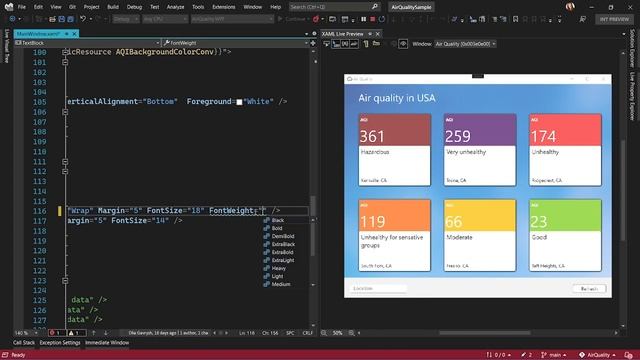Open the TextBlock element dropdown
This screenshot has height=360, width=640.
coord(87,43)
